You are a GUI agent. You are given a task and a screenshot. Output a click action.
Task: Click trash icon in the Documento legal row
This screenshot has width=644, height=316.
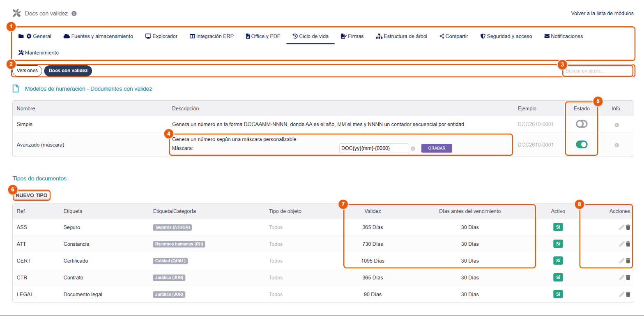point(628,294)
